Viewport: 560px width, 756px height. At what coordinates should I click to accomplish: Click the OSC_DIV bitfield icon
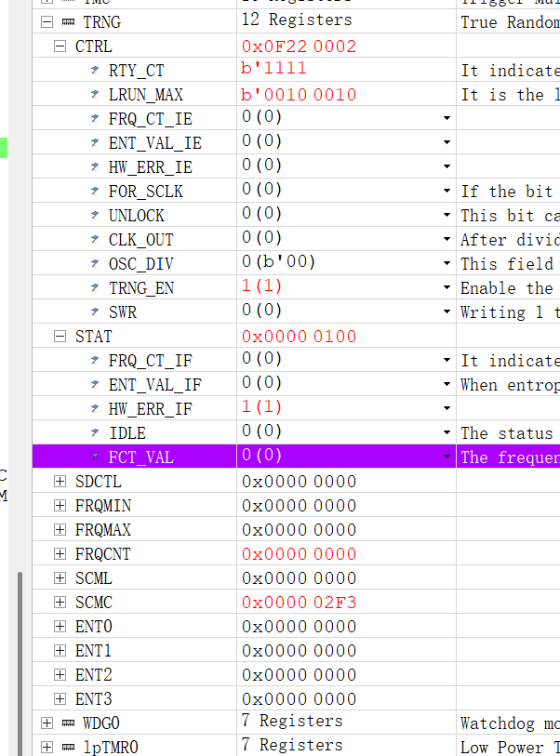click(x=95, y=264)
